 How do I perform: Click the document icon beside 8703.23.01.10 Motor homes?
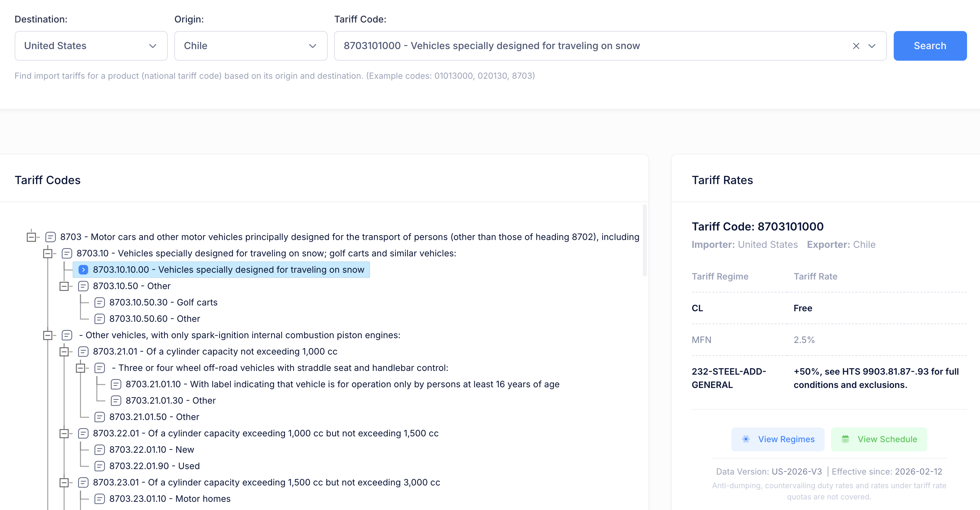[99, 499]
